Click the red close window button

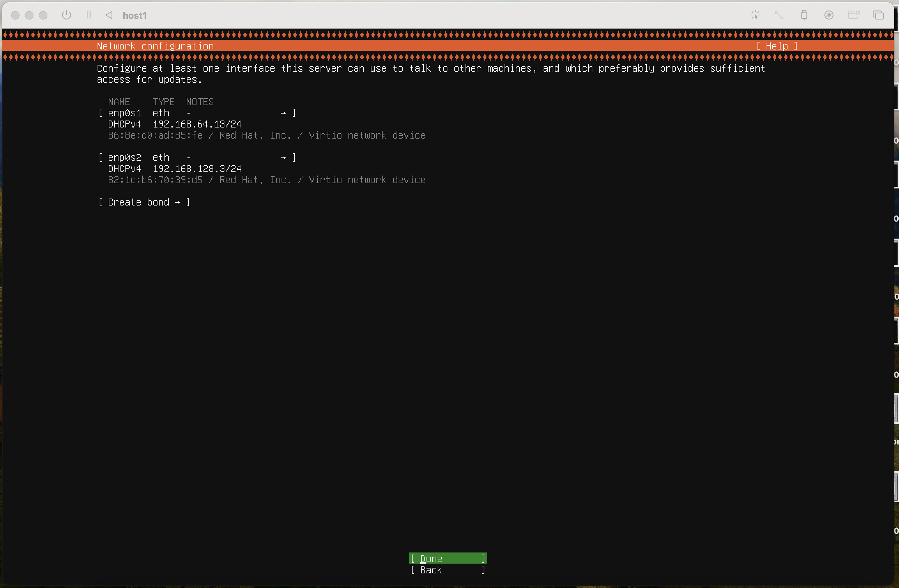[15, 15]
